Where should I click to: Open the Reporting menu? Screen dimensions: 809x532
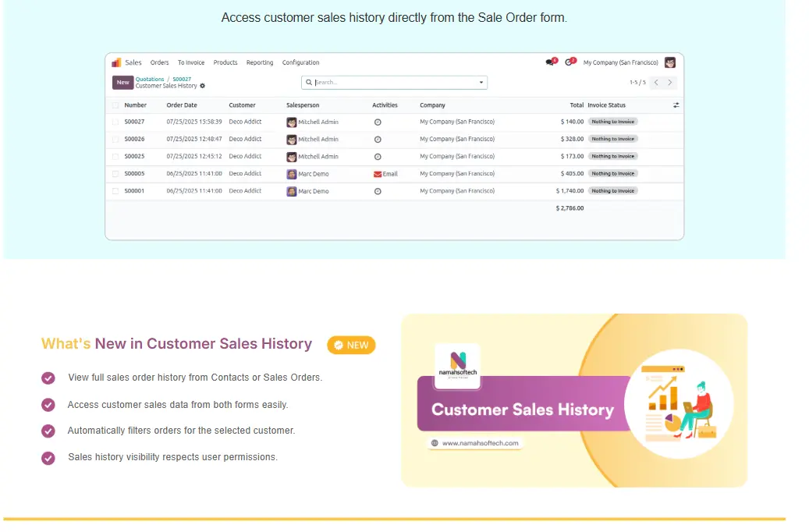260,62
